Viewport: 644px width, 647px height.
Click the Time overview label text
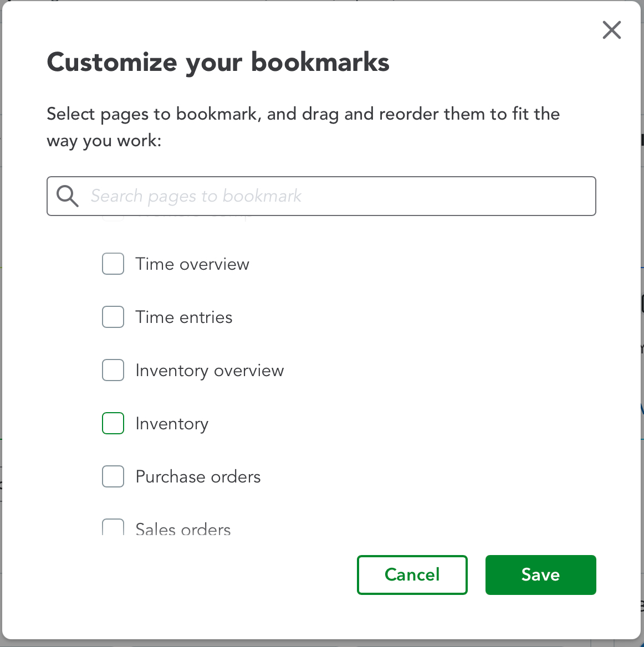pos(192,264)
